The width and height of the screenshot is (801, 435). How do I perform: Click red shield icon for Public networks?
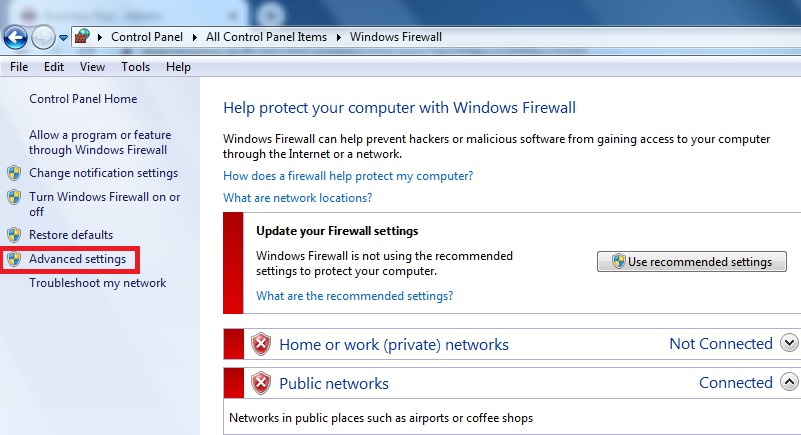[261, 383]
